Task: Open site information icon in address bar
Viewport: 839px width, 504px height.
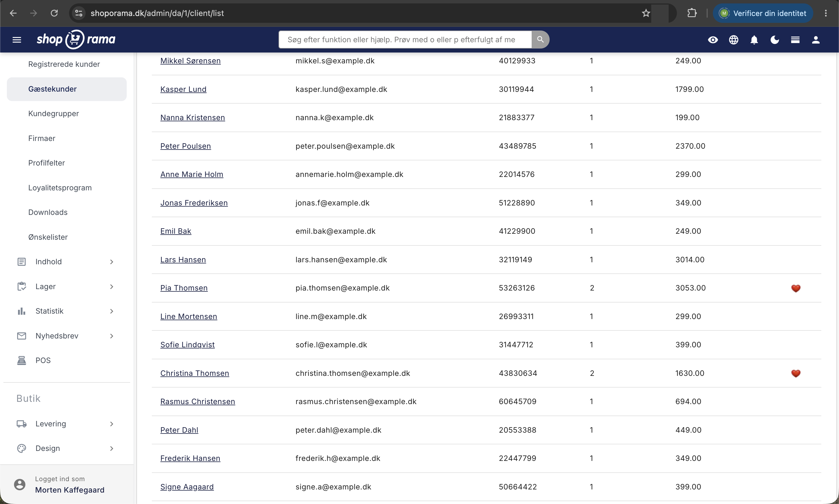Action: [x=79, y=13]
